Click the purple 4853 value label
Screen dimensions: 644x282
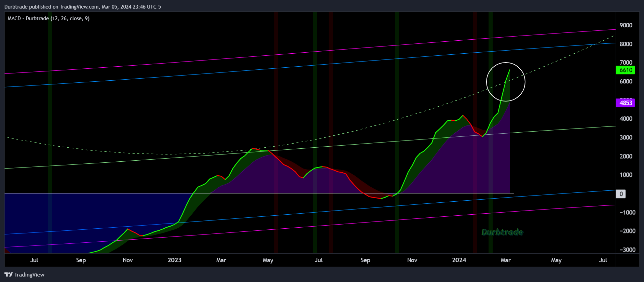tap(625, 103)
